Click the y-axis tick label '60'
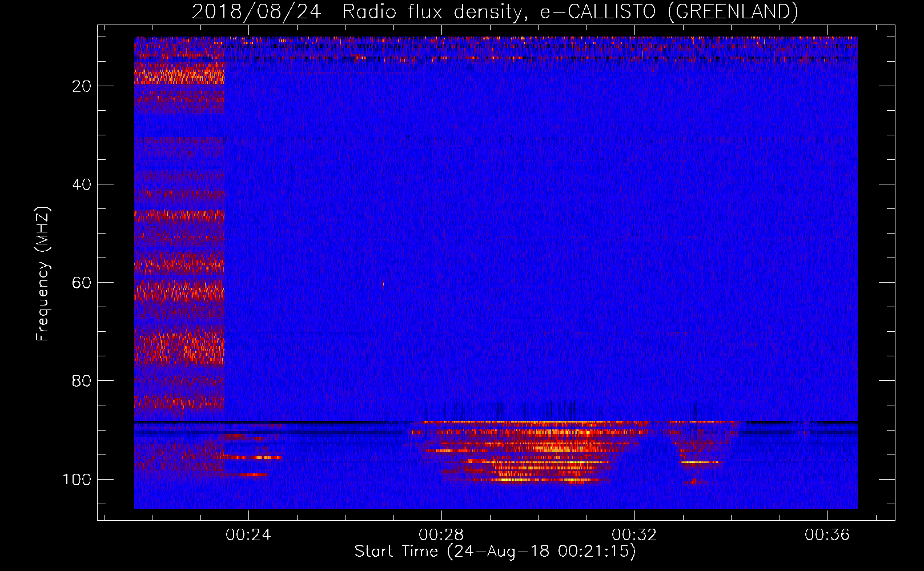924x571 pixels. 82,283
